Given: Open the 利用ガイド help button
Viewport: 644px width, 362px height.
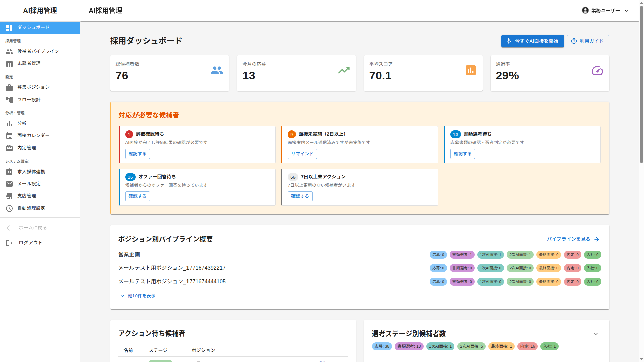Looking at the screenshot, I should (588, 41).
